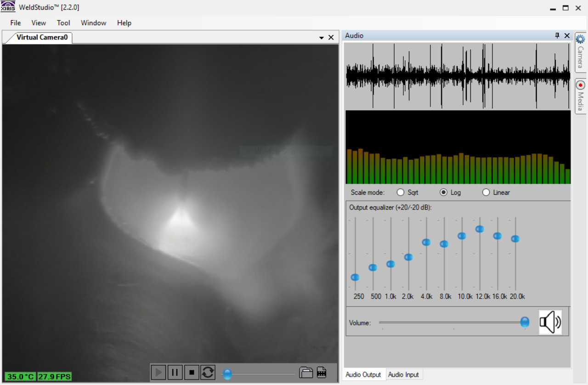Screen dimensions: 588x385
Task: Open a video file using the folder icon
Action: click(x=306, y=372)
